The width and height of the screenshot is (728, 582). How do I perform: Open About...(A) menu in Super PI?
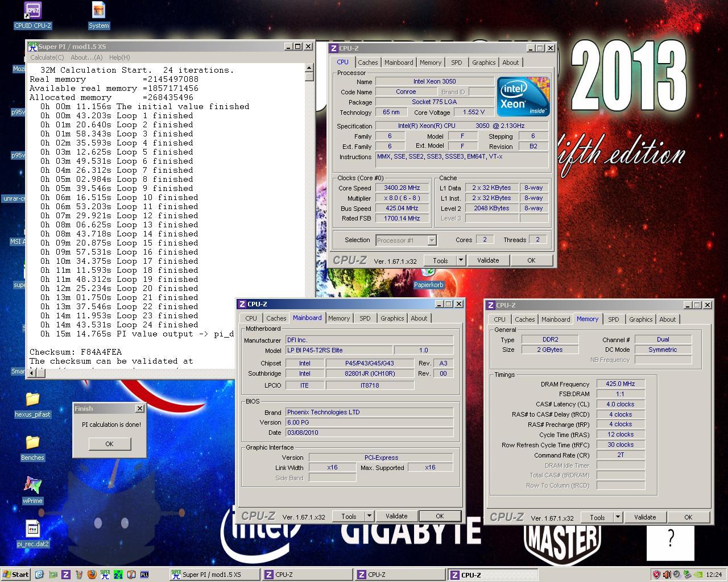[86, 57]
